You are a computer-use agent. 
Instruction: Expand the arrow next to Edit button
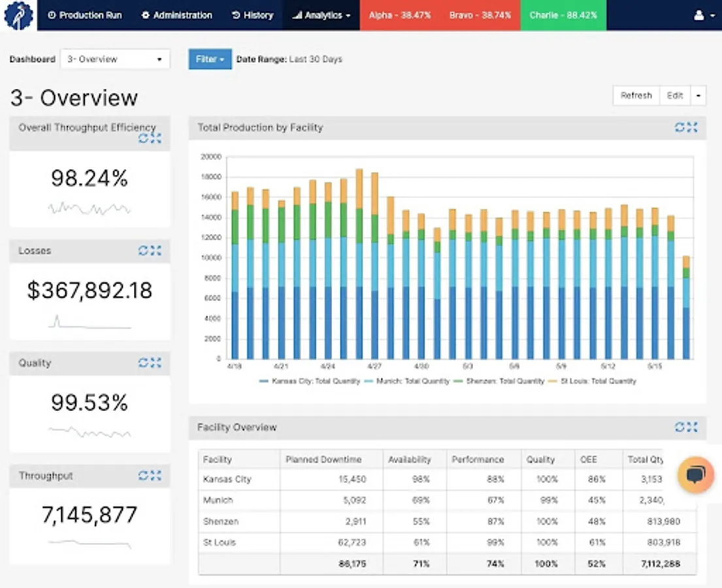pyautogui.click(x=698, y=96)
